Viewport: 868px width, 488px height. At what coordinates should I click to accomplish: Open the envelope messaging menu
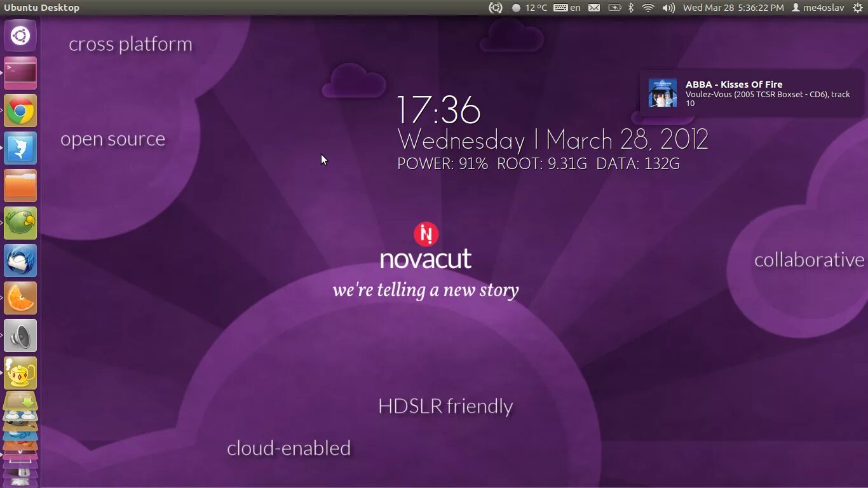pyautogui.click(x=594, y=8)
